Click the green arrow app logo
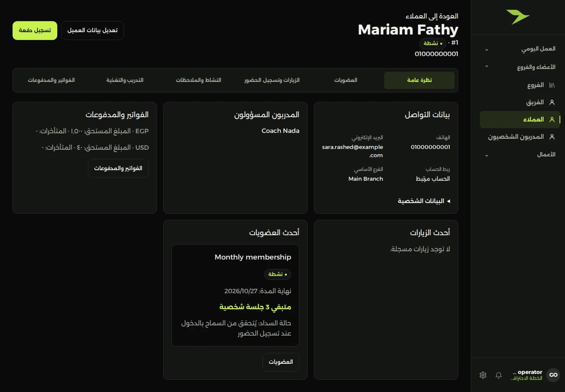 coord(518,17)
